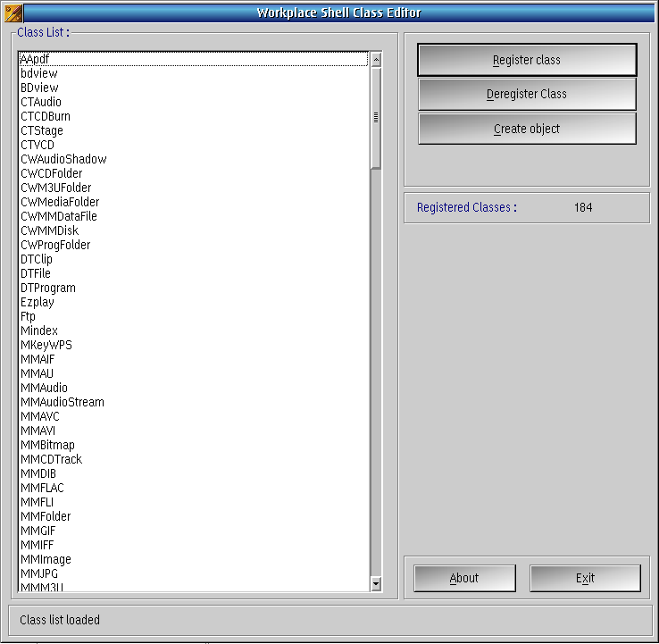
Task: Select MMFolder list item
Action: [x=194, y=516]
